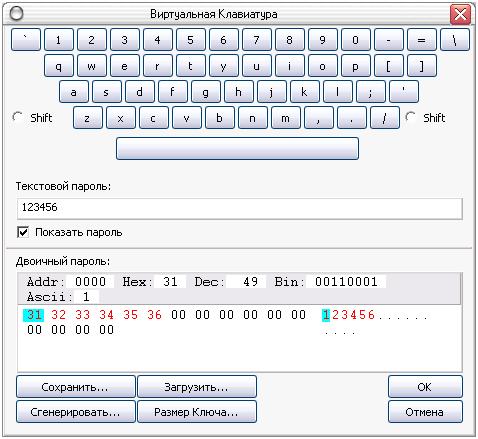Viewport: 478px width, 439px height.
Task: Cancel with the 'Отмена' button
Action: point(425,412)
